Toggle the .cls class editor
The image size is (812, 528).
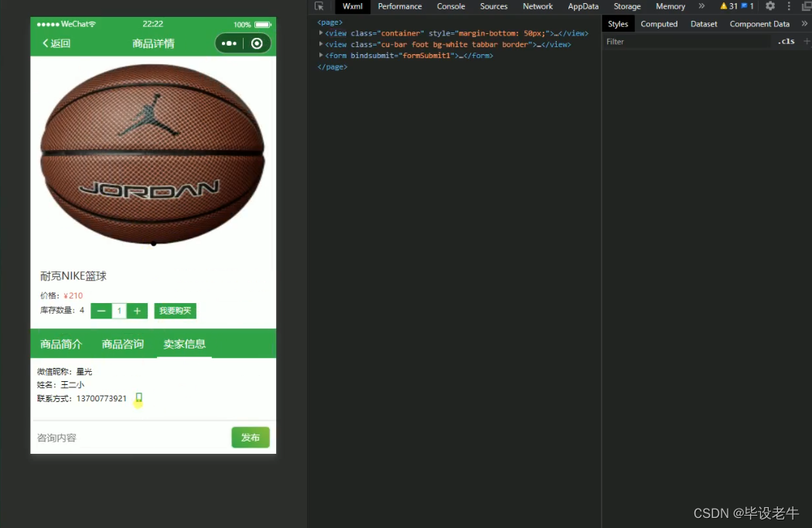click(786, 42)
